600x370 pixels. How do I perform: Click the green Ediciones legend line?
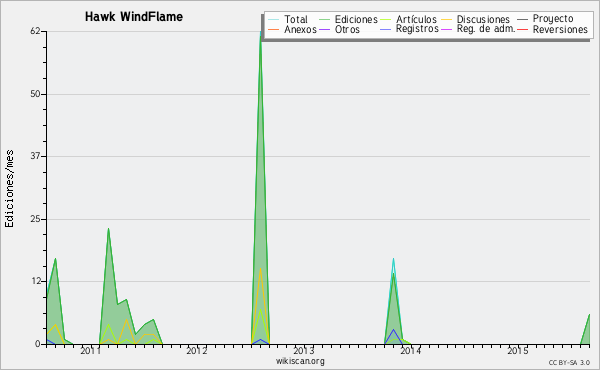[x=324, y=19]
